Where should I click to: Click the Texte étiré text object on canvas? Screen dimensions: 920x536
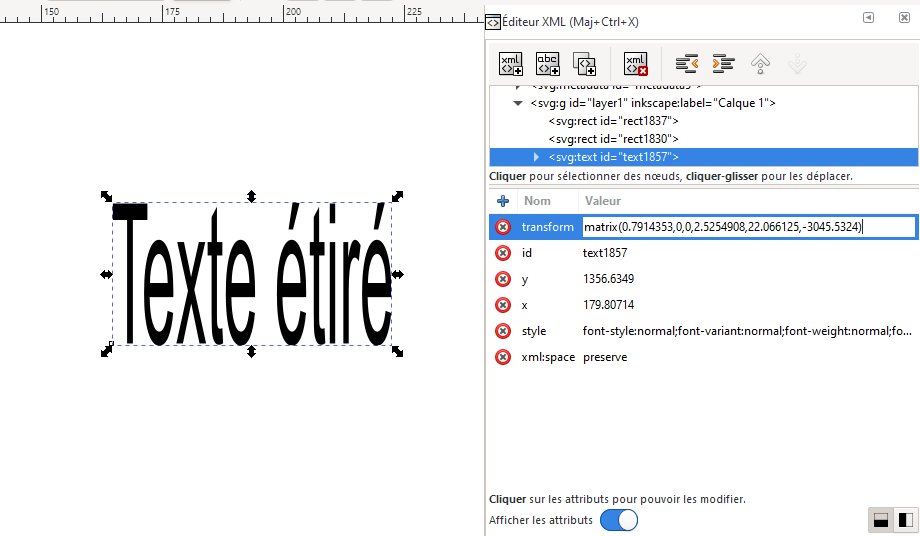(252, 274)
